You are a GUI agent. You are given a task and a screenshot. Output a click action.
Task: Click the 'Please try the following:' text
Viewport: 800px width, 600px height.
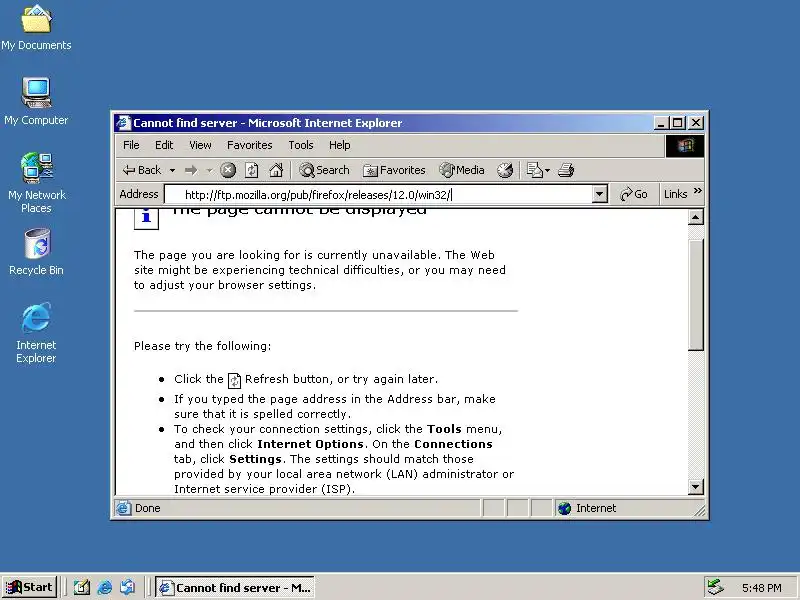(203, 346)
